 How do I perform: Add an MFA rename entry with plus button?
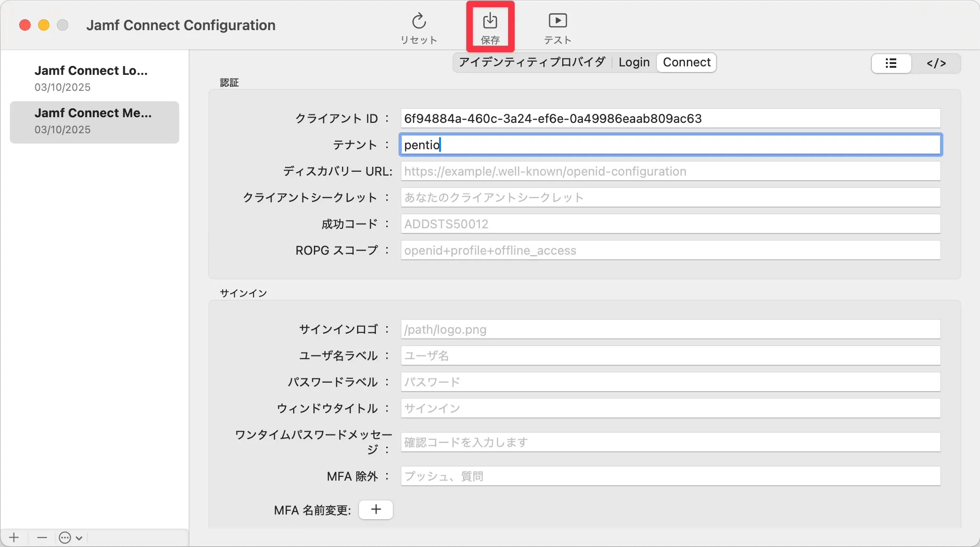click(x=375, y=509)
